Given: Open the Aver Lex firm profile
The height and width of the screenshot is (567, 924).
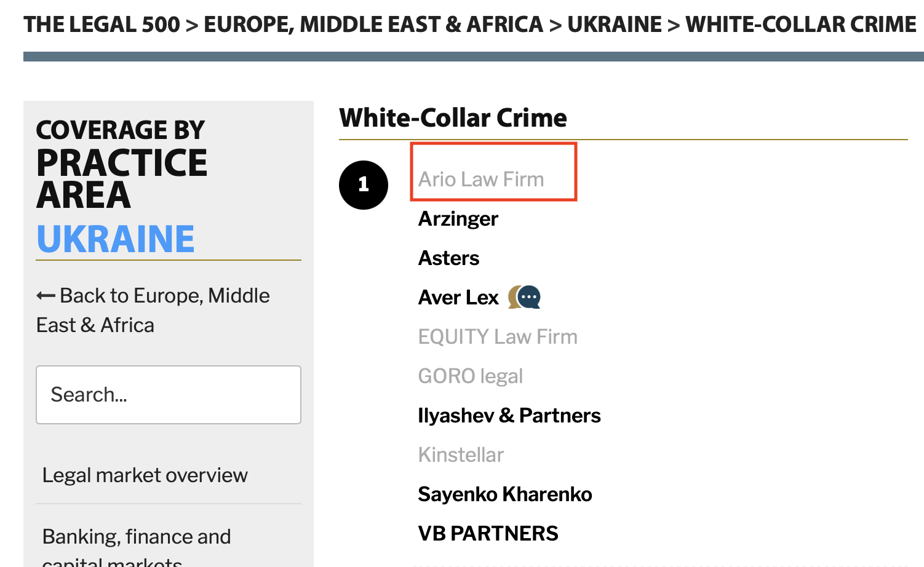Looking at the screenshot, I should [458, 297].
